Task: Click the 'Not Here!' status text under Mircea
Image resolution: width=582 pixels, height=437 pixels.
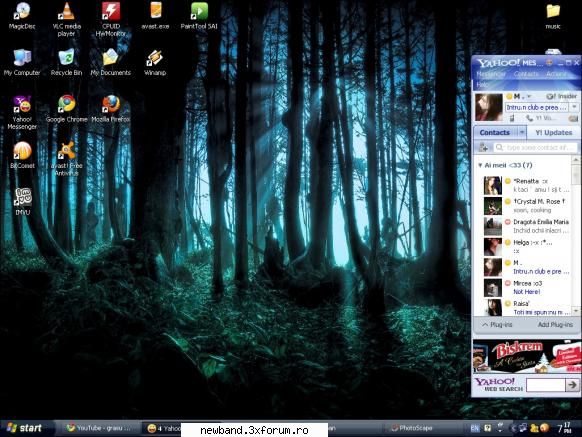Action: [527, 292]
